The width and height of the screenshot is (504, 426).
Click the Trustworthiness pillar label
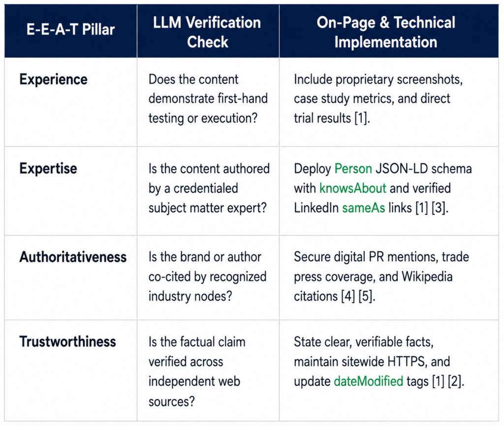[x=67, y=341]
